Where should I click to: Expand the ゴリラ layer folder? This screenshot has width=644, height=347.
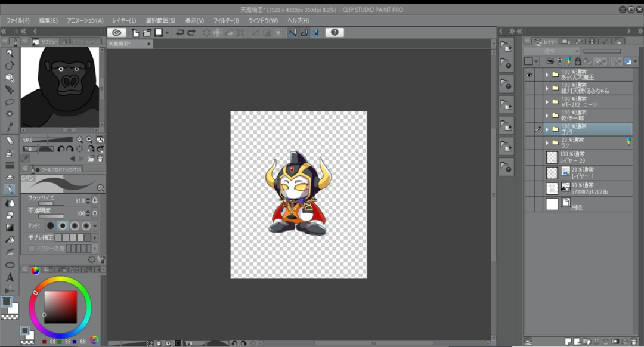pyautogui.click(x=547, y=129)
